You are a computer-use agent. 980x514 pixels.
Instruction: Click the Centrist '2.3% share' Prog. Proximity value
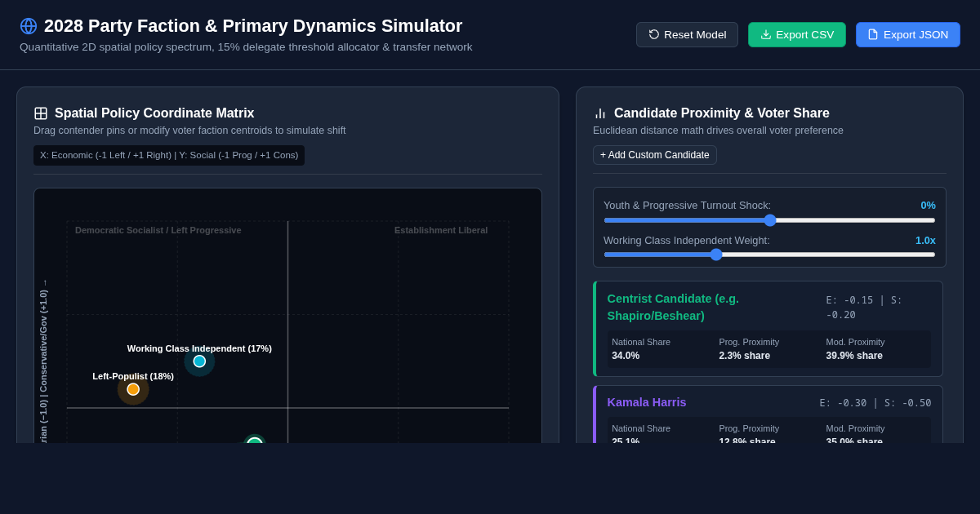point(744,356)
